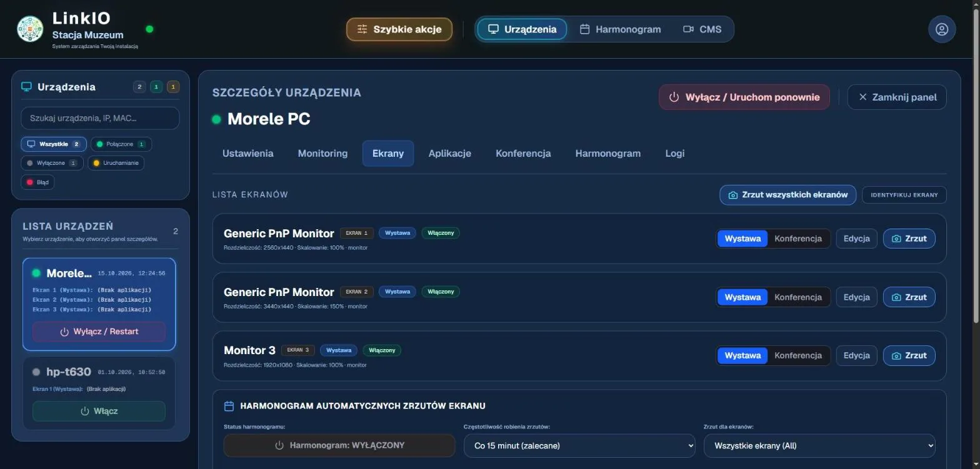The image size is (980, 469).
Task: Click the calendar icon in top Harmonogram
Action: click(x=585, y=29)
